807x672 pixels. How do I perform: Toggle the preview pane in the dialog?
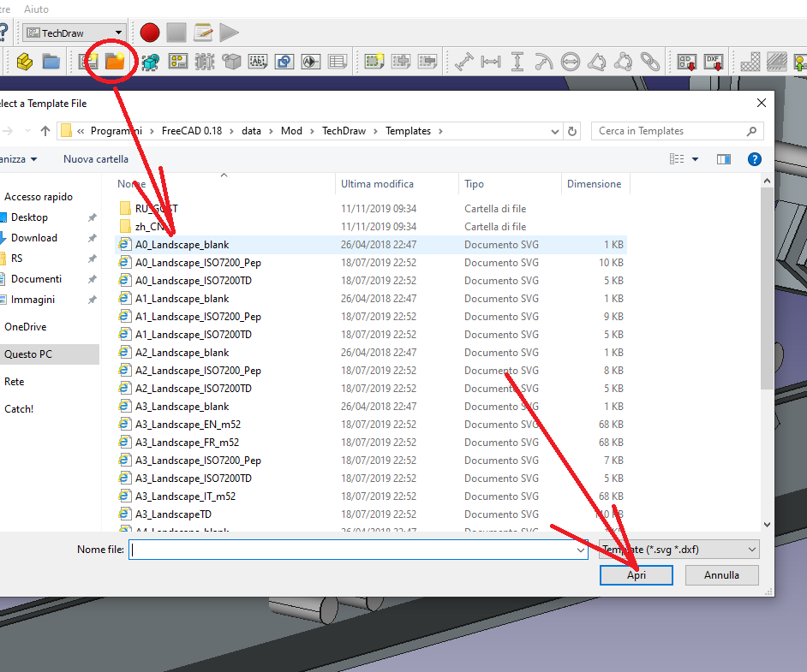click(x=724, y=159)
